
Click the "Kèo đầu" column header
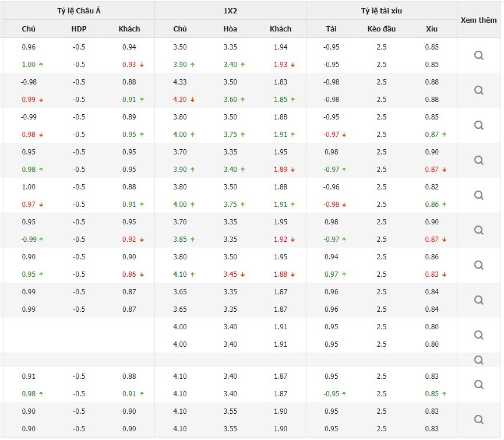pyautogui.click(x=382, y=29)
